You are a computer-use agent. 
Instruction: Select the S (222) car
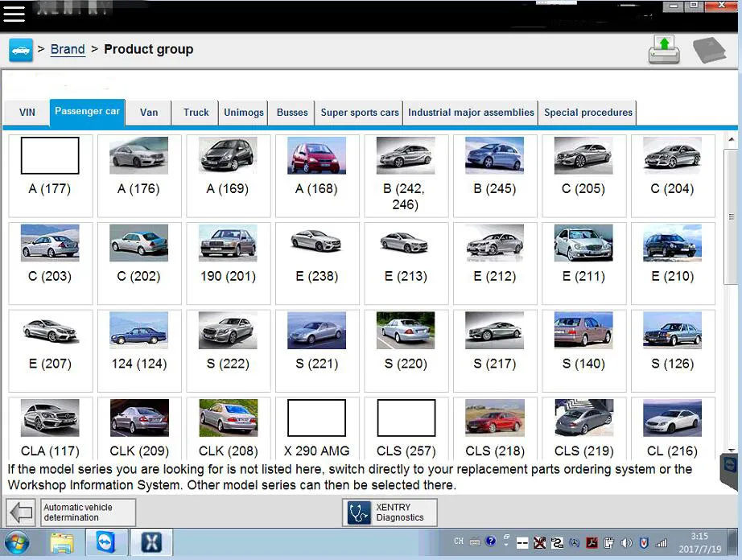click(x=228, y=351)
